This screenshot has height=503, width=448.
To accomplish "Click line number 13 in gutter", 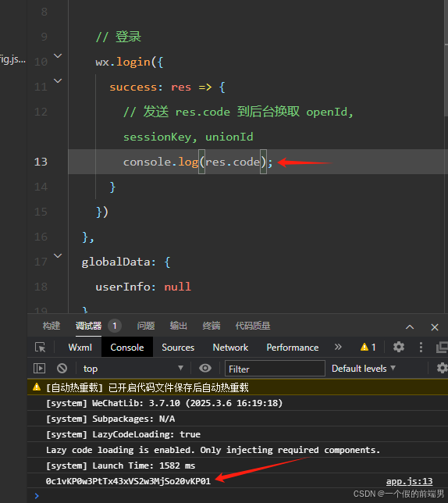I will coord(41,162).
